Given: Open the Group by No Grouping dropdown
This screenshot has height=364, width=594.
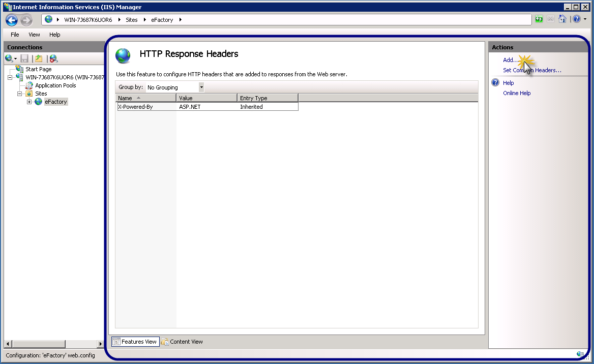Looking at the screenshot, I should (x=201, y=87).
